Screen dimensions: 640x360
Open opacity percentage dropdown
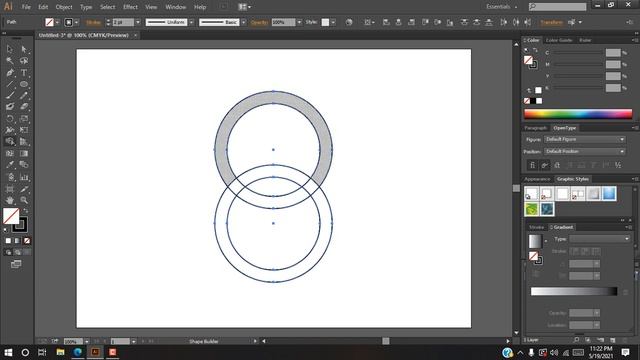[x=299, y=22]
